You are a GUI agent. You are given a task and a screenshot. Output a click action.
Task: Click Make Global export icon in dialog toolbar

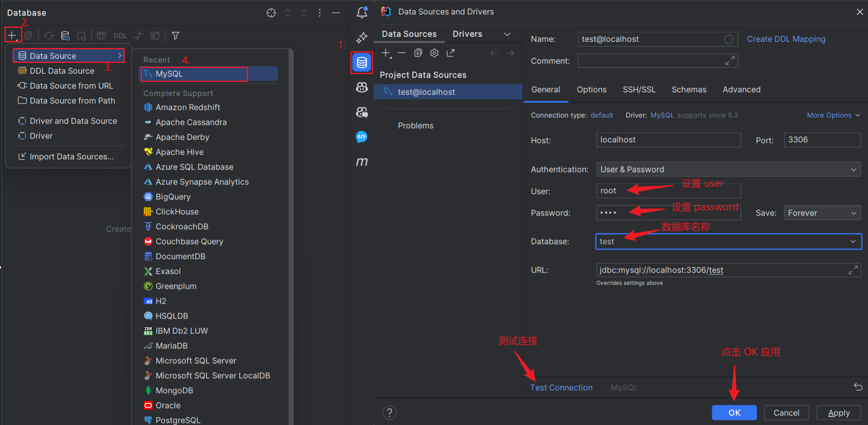tap(450, 53)
